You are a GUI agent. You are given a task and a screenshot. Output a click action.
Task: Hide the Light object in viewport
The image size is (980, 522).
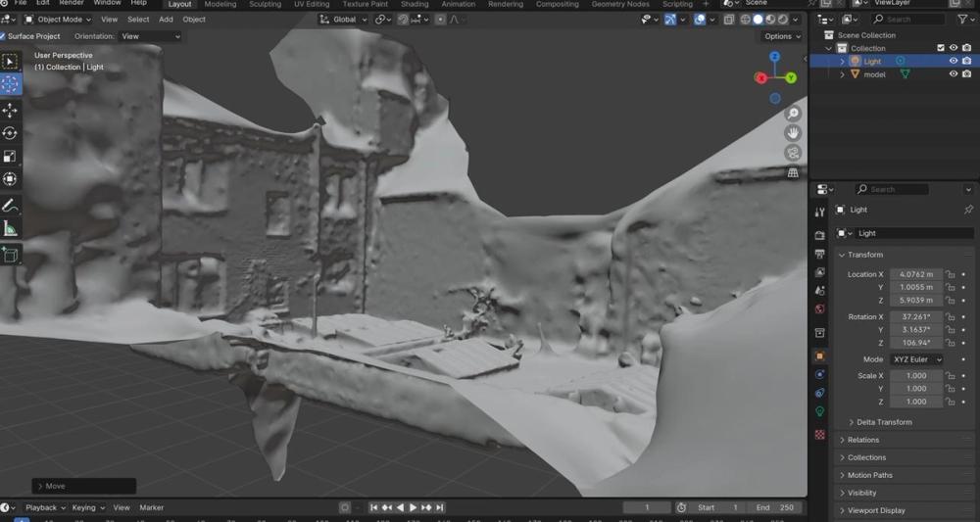954,61
